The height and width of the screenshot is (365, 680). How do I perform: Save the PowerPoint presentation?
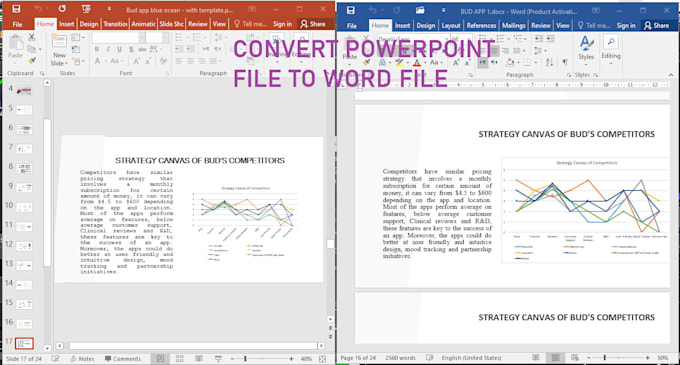(x=16, y=9)
